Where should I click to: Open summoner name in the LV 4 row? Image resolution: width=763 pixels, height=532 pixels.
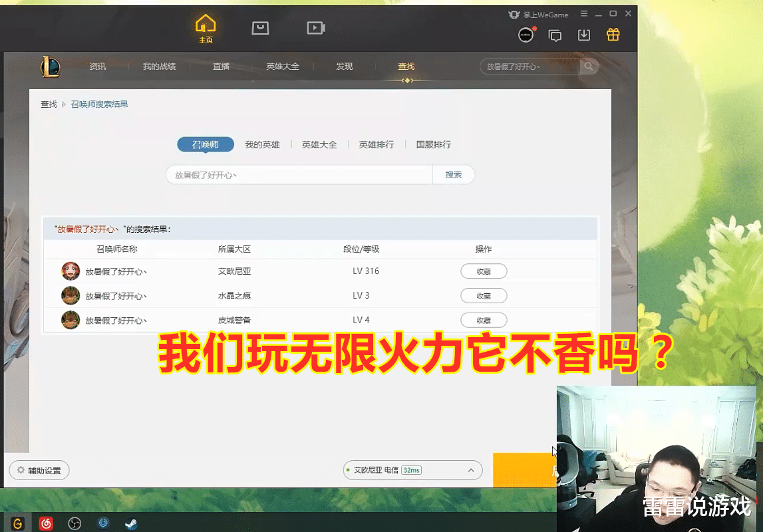(116, 321)
